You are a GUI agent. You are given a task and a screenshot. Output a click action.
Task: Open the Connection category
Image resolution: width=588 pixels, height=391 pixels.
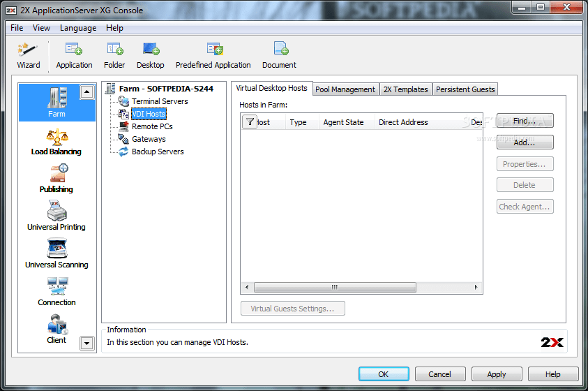click(56, 292)
